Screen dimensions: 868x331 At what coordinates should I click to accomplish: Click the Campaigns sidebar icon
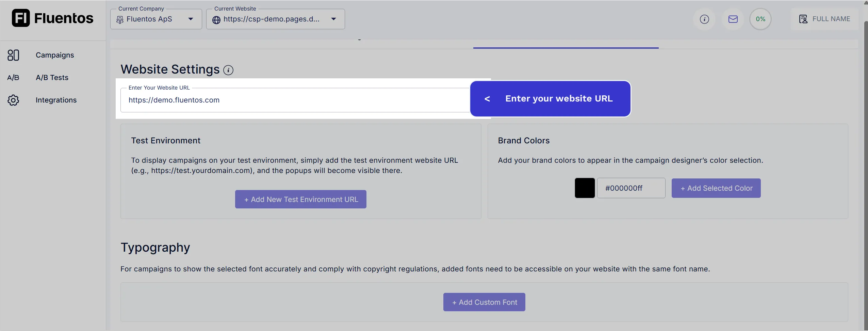click(x=13, y=55)
